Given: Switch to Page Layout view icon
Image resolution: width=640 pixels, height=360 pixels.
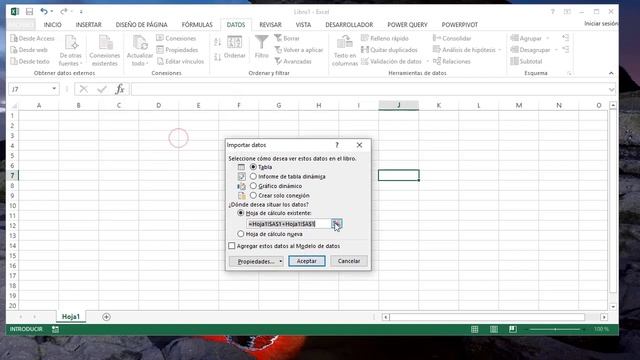Looking at the screenshot, I should pyautogui.click(x=493, y=329).
